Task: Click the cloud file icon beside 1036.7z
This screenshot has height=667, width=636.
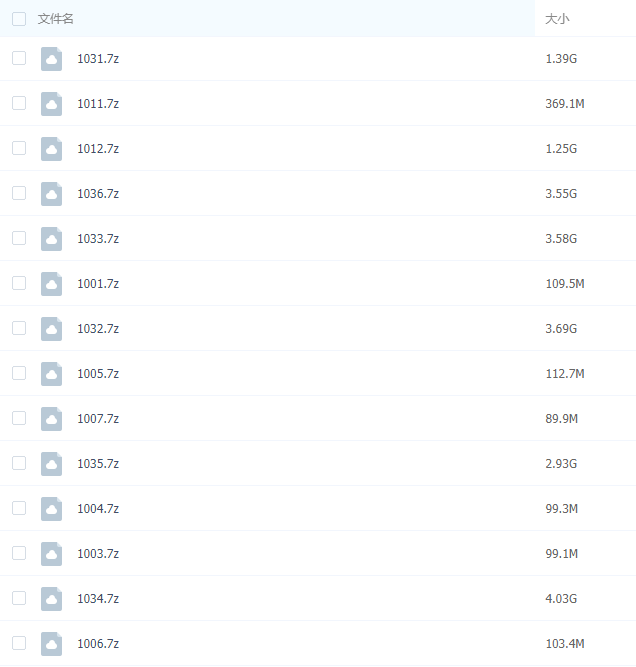Action: 51,194
